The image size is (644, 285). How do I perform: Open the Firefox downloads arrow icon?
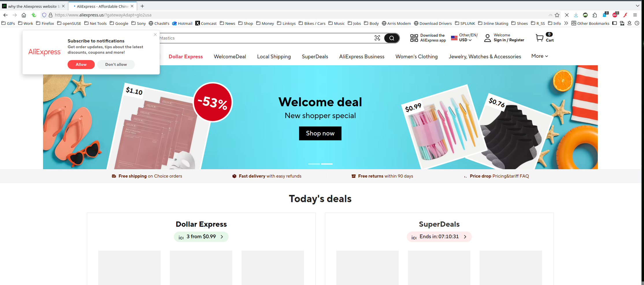(576, 15)
